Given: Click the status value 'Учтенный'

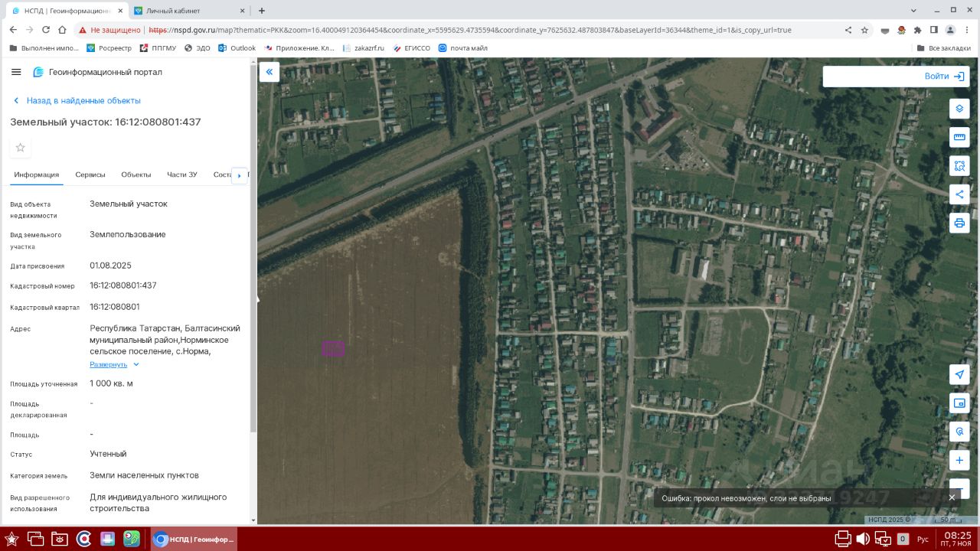Looking at the screenshot, I should click(108, 454).
